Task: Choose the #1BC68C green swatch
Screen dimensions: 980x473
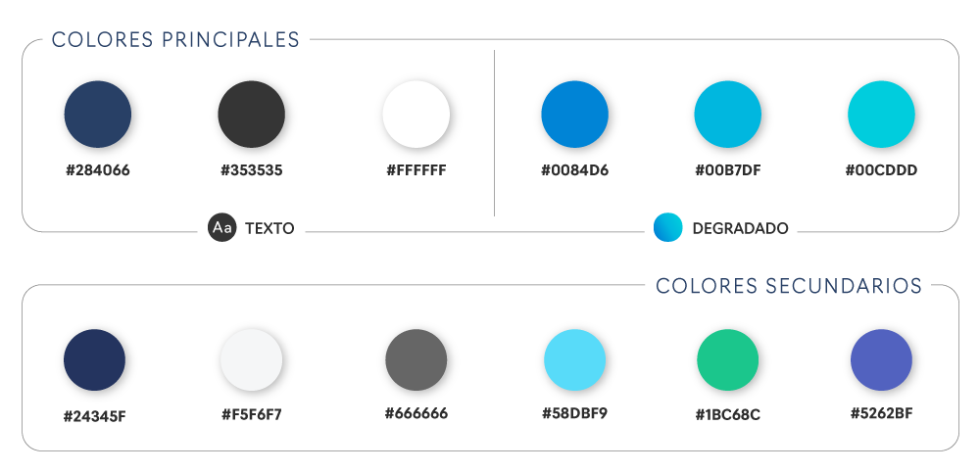Action: point(728,360)
